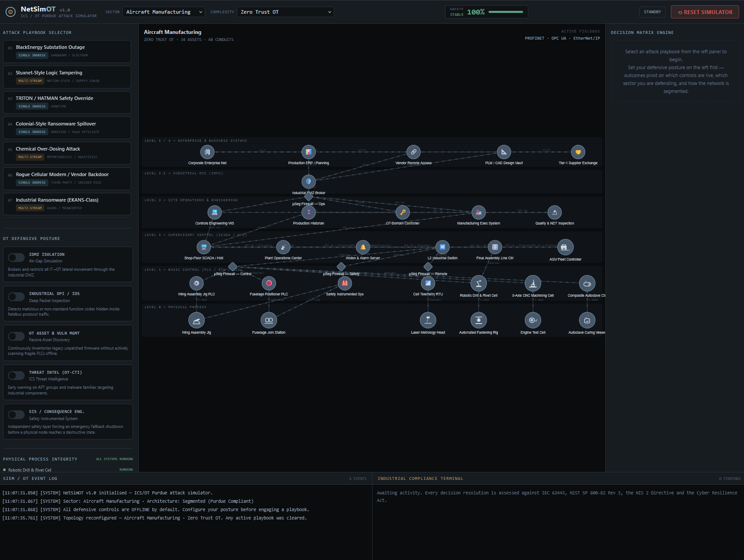Viewport: 744px width, 560px height.
Task: Enable the IDMZ Isolation toggle
Action: tap(16, 258)
